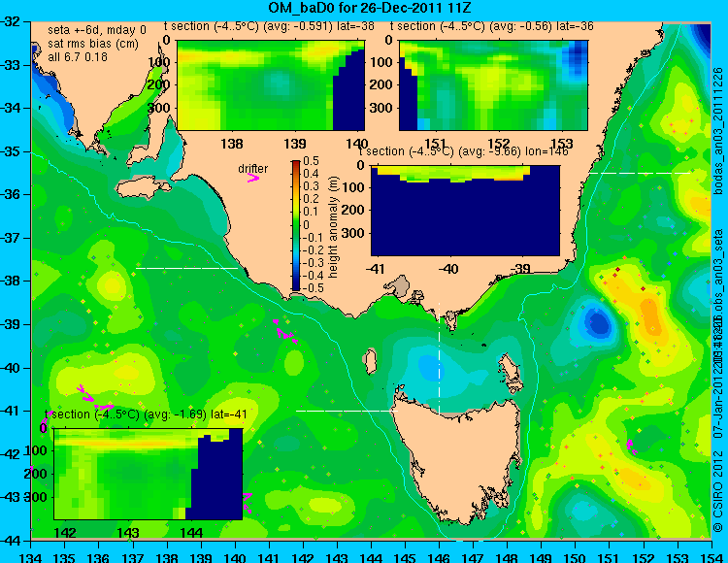
Task: Click the 154 longitude axis label
Action: point(711,557)
